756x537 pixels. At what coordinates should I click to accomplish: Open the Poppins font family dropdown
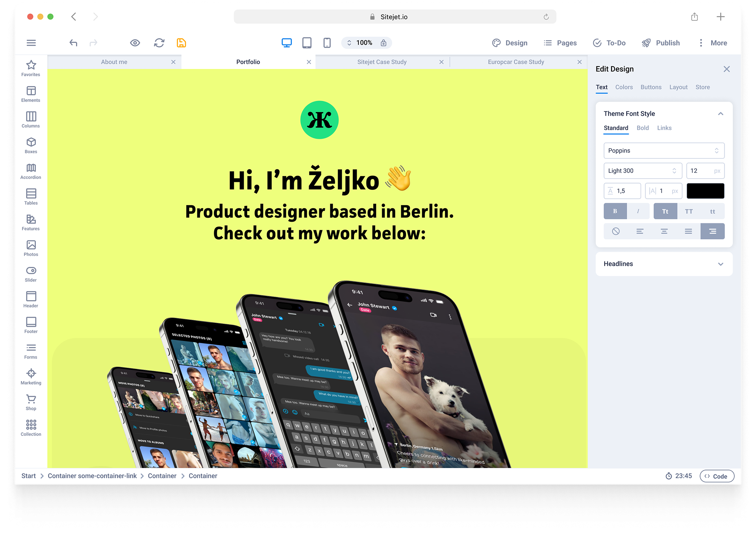click(x=664, y=151)
